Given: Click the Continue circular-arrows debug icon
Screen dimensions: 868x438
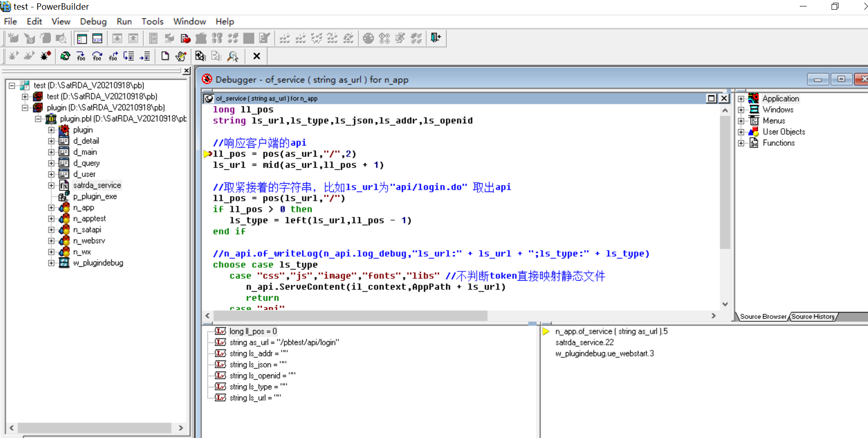Looking at the screenshot, I should click(x=65, y=56).
